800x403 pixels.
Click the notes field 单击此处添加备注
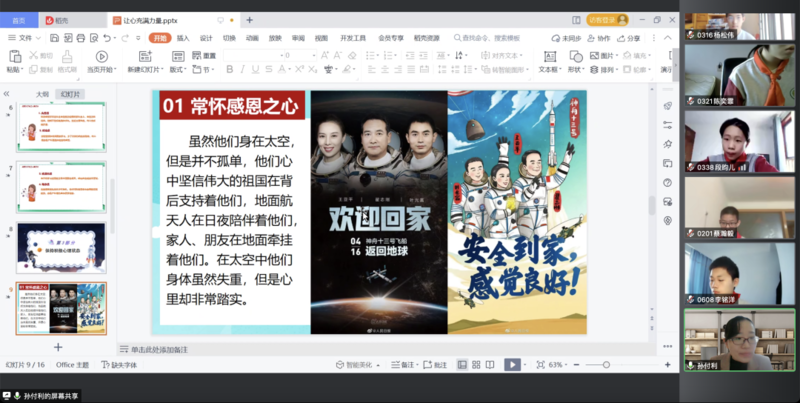pos(159,349)
